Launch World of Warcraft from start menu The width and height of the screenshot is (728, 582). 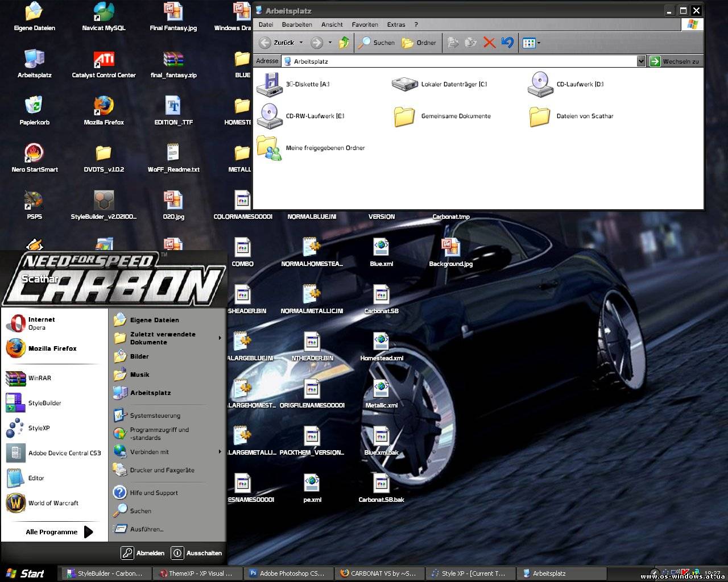(x=55, y=503)
